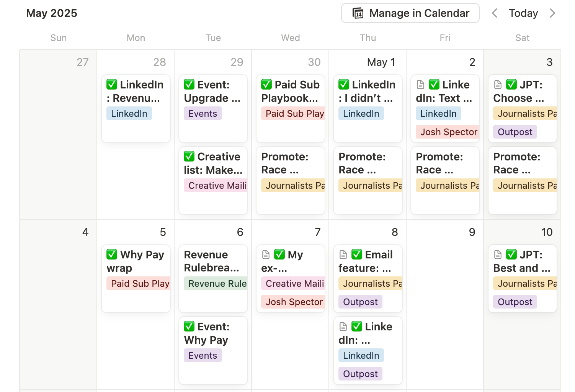Open Creative list: Make... card on 29
Image resolution: width=575 pixels, height=392 pixels.
click(x=213, y=181)
